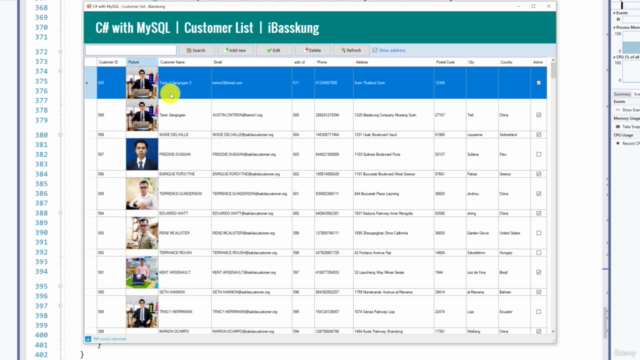Toggle the Show address checkbox
Viewport: 640px width, 360px height.
pyautogui.click(x=375, y=50)
